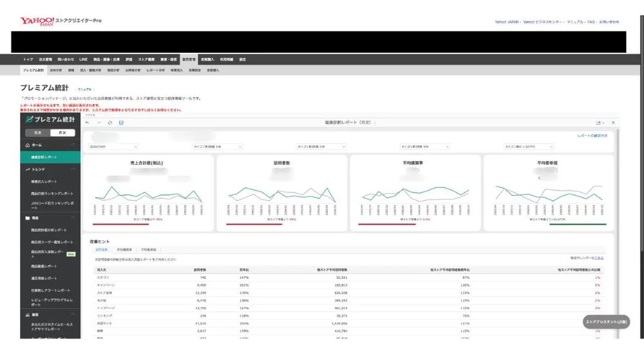Image resolution: width=644 pixels, height=354 pixels.
Task: Switch to 平均購買率 hint tab
Action: 124,250
